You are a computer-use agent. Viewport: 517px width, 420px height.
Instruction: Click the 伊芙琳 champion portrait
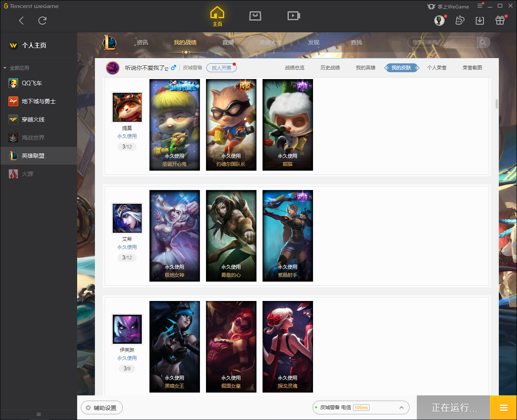pyautogui.click(x=127, y=329)
